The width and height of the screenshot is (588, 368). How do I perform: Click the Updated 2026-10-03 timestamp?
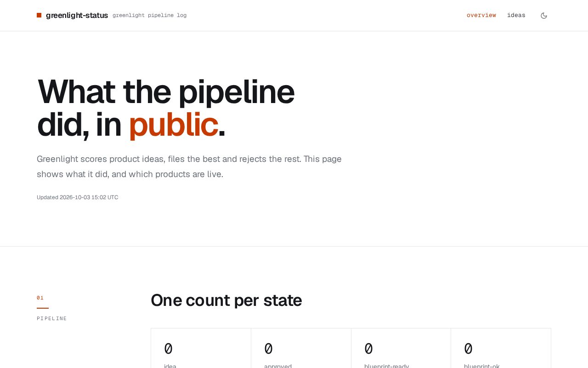coord(78,197)
